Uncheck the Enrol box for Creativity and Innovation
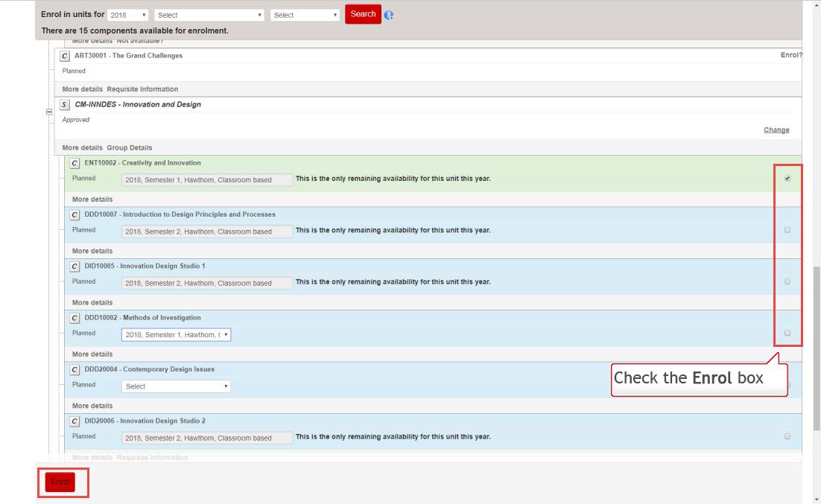 [x=787, y=179]
